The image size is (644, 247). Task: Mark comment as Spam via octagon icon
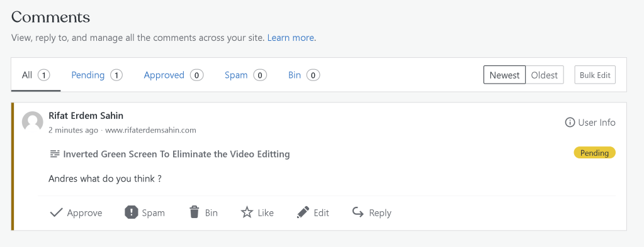pyautogui.click(x=131, y=212)
